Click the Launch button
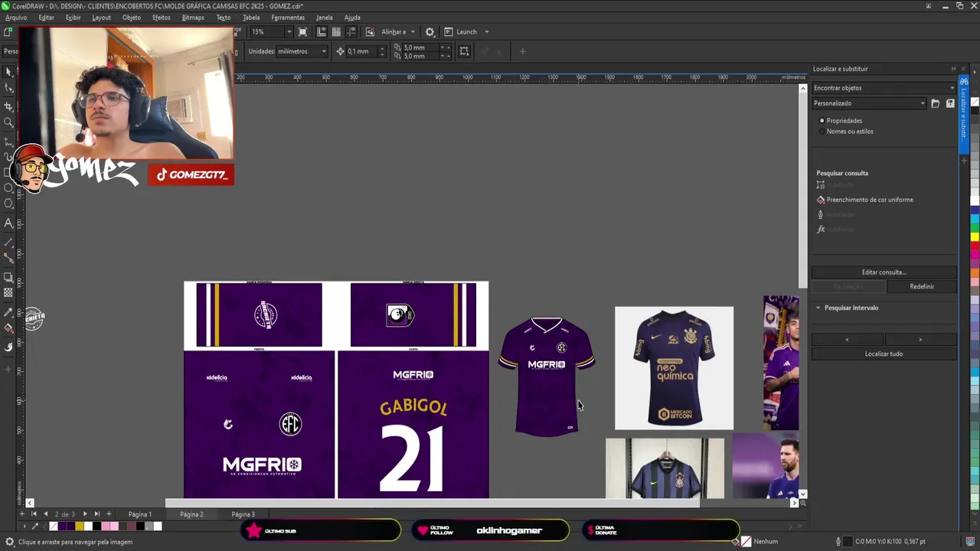980x551 pixels. tap(460, 32)
